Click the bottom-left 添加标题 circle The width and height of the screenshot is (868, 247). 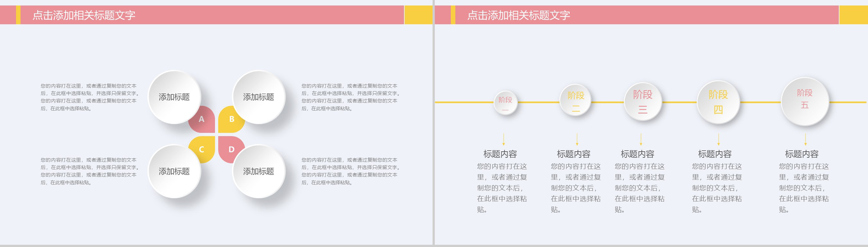pos(174,171)
